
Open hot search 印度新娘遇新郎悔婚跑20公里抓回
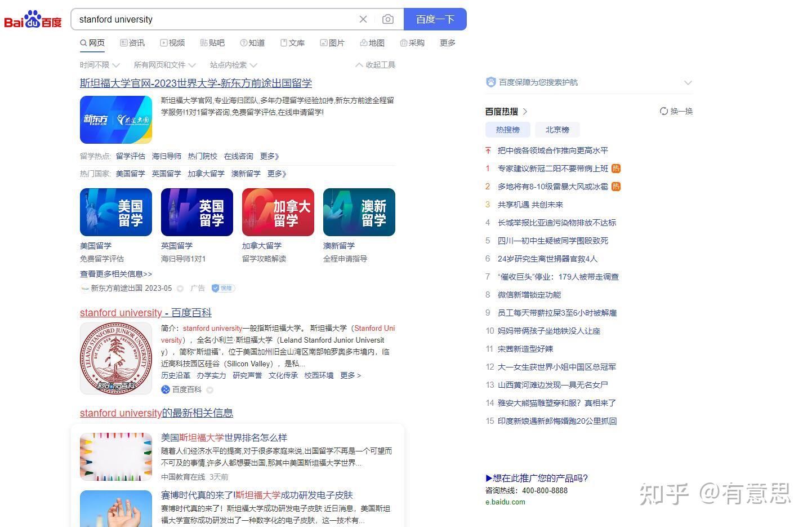pyautogui.click(x=557, y=421)
